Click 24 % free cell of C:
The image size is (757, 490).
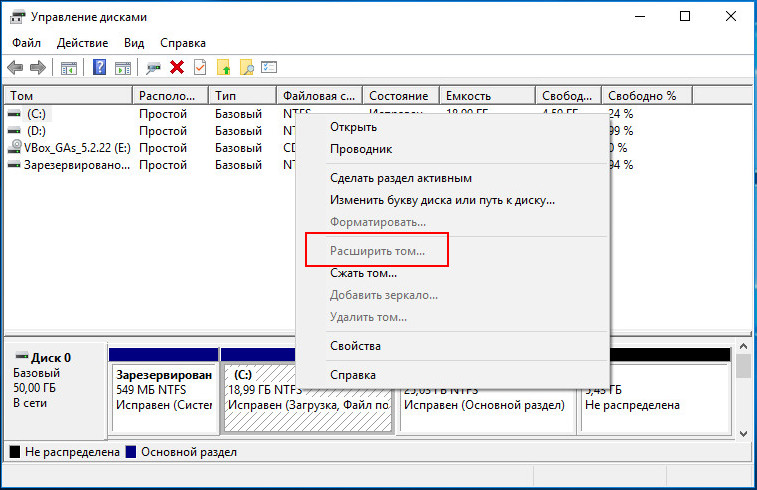tap(621, 114)
